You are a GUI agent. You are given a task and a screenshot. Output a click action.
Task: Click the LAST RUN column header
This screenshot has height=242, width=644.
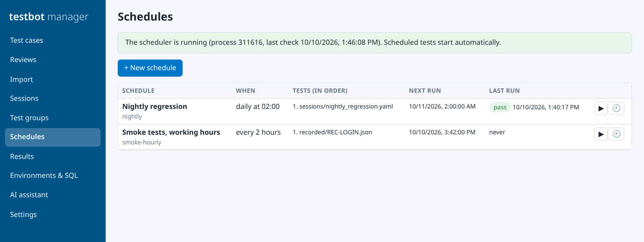click(x=504, y=91)
